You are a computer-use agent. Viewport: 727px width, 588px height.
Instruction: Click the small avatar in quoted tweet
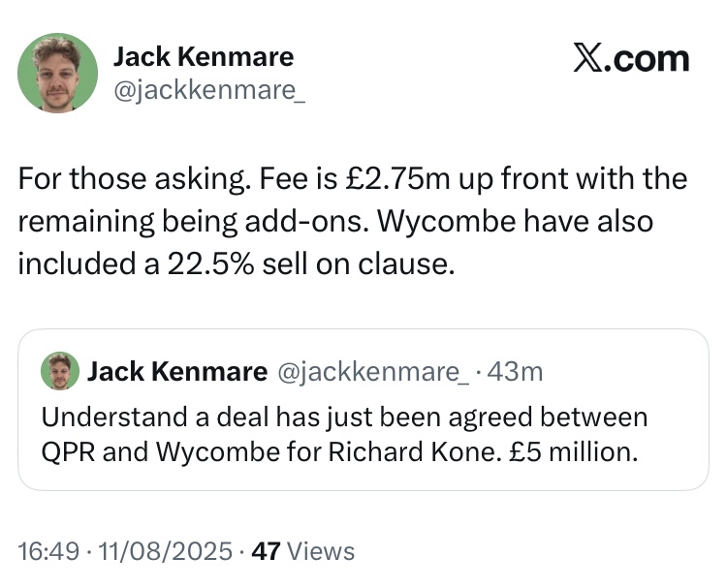(x=59, y=371)
